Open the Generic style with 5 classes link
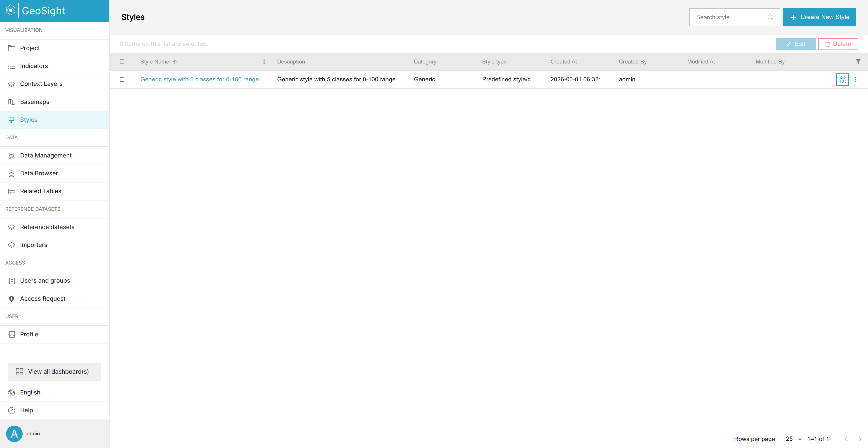 coord(202,80)
